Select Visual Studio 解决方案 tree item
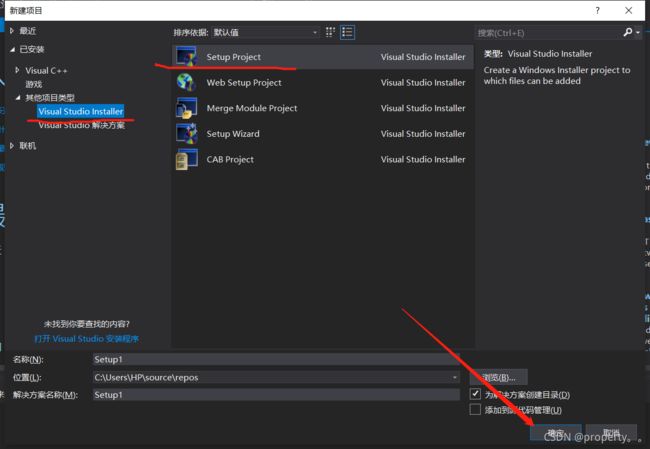650x449 pixels. 82,126
